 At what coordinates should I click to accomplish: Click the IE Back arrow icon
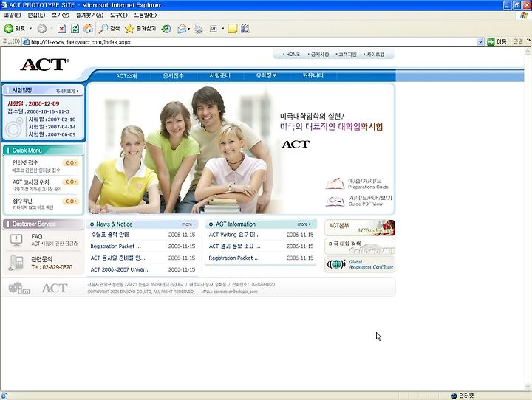coord(8,29)
